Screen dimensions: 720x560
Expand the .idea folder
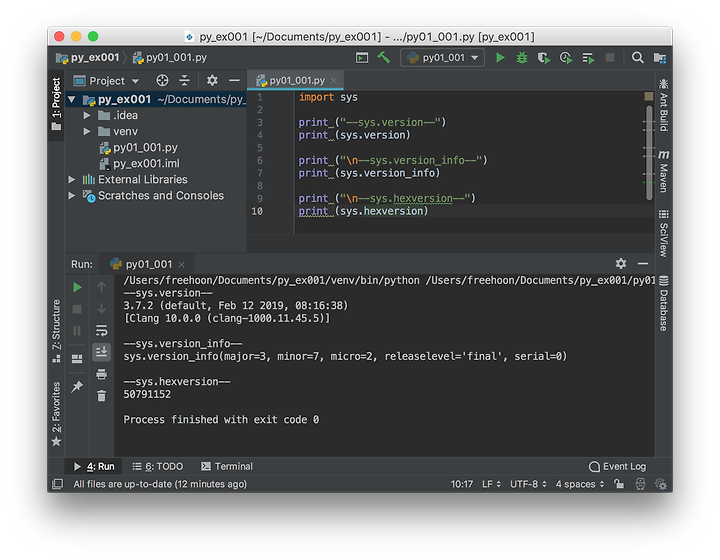[x=87, y=115]
